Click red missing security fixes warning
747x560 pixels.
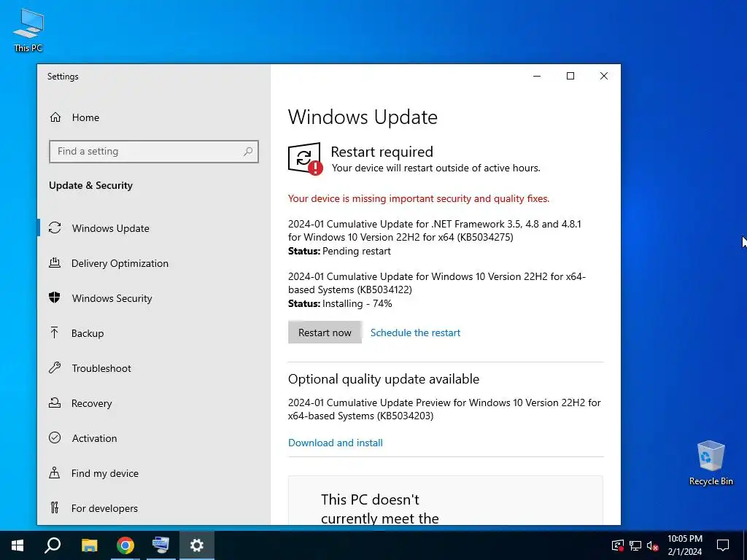click(419, 198)
